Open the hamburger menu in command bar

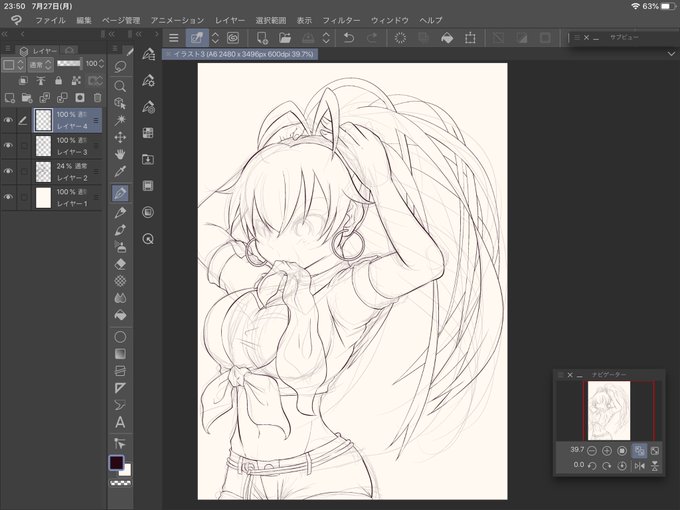(x=174, y=38)
